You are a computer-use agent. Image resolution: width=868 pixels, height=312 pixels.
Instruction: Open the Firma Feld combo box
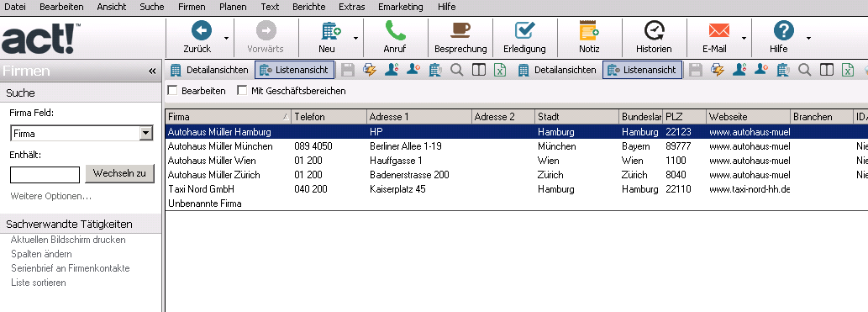(82, 134)
